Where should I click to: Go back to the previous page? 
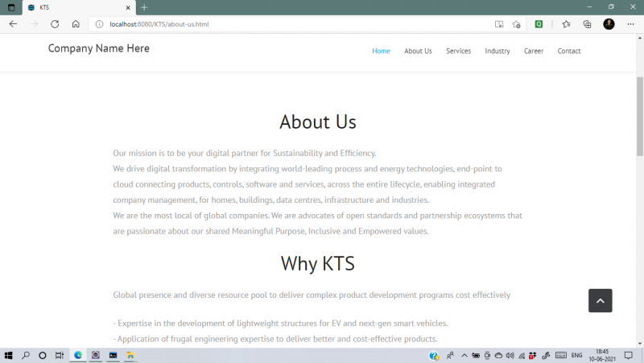[13, 24]
